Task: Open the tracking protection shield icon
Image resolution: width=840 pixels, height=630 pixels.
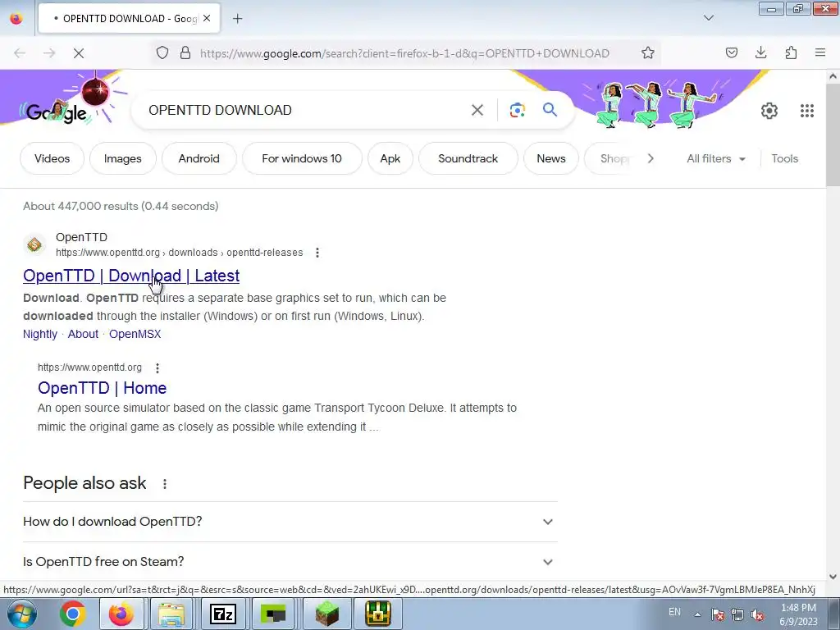Action: 162,53
